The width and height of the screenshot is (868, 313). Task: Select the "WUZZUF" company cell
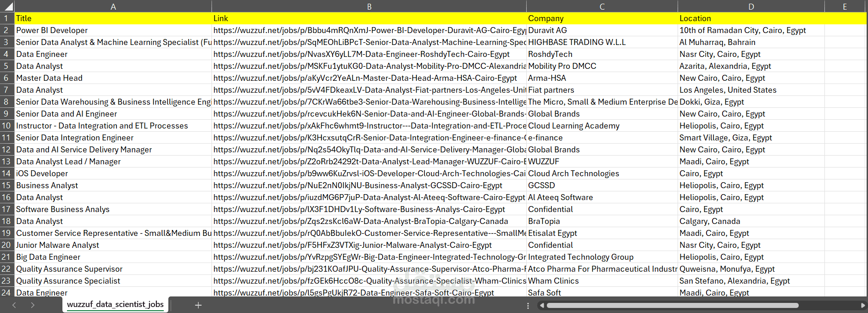602,162
